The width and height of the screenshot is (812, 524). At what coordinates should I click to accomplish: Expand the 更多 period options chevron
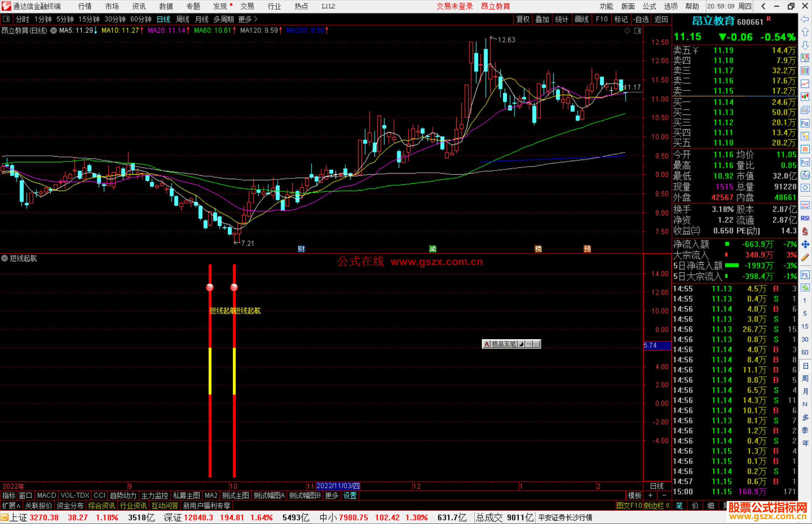tap(256, 19)
